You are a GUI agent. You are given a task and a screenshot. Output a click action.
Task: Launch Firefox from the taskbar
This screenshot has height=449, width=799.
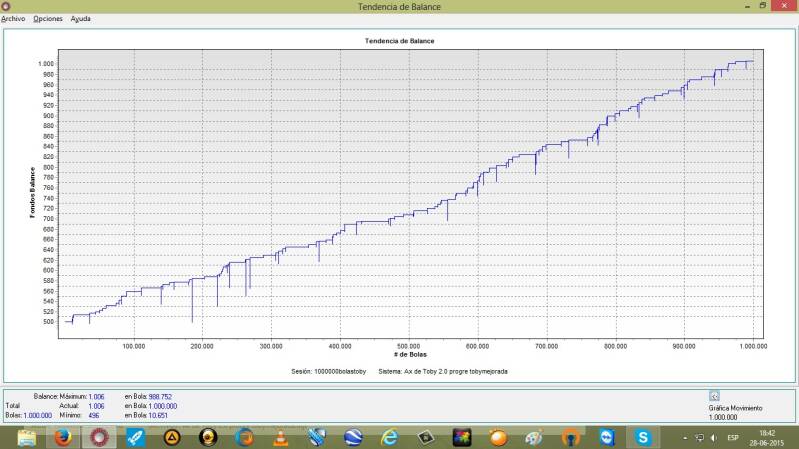coord(63,437)
